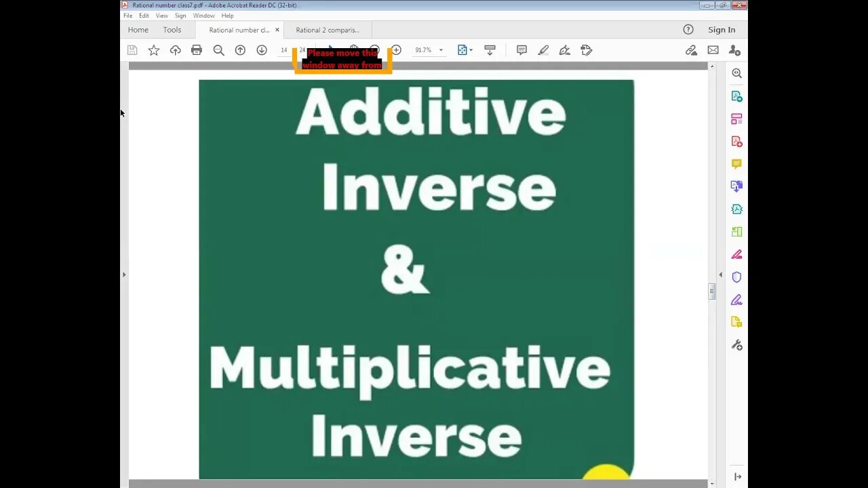868x488 pixels.
Task: Click the Additive Inverse page image
Action: (x=416, y=279)
